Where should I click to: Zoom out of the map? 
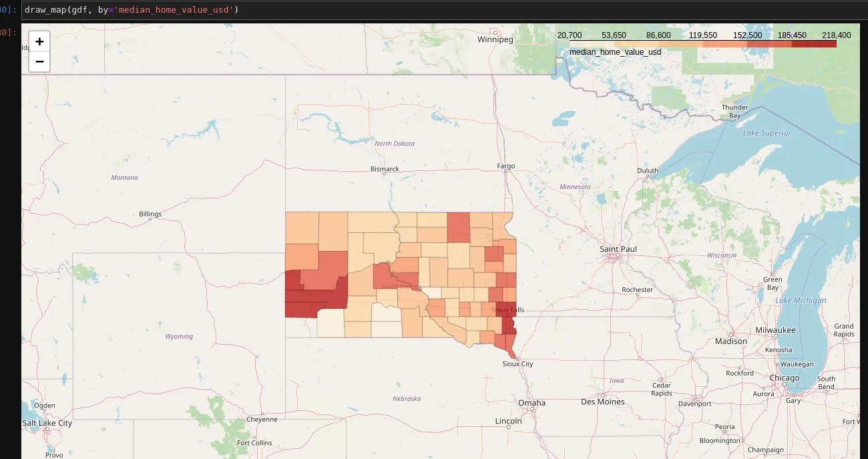coord(39,61)
